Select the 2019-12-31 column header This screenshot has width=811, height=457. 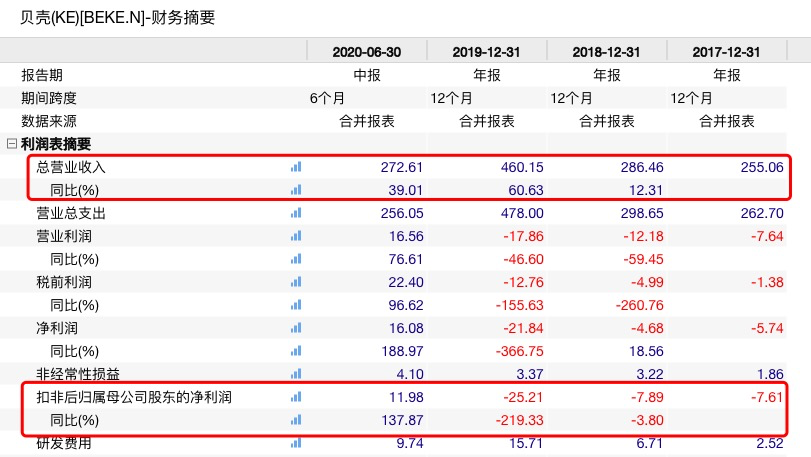coord(487,52)
